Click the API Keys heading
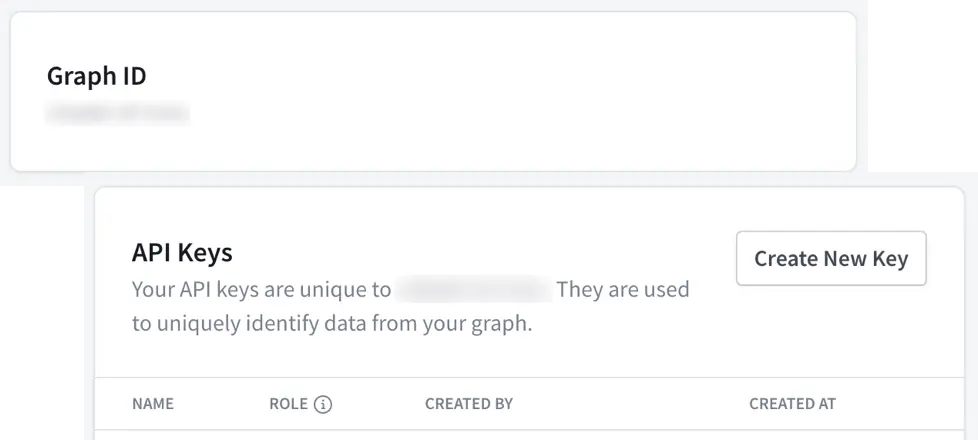This screenshot has height=440, width=978. (182, 252)
